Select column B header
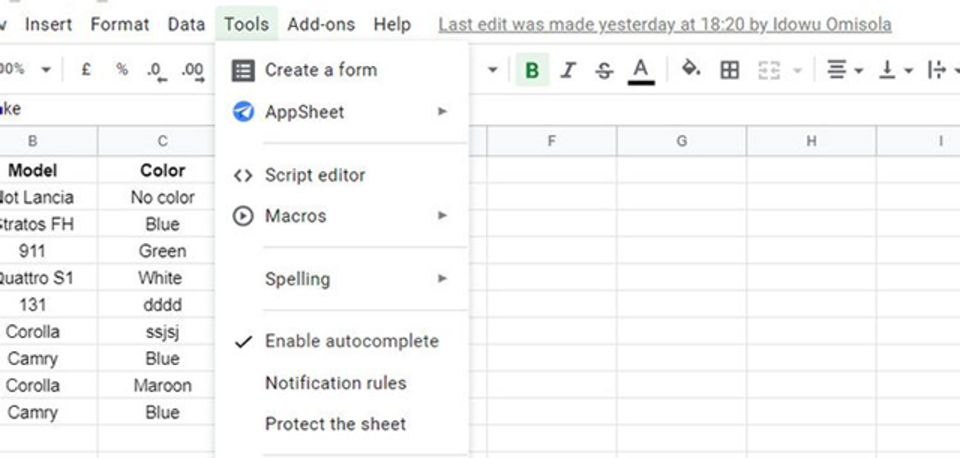Image resolution: width=960 pixels, height=458 pixels. click(x=48, y=141)
